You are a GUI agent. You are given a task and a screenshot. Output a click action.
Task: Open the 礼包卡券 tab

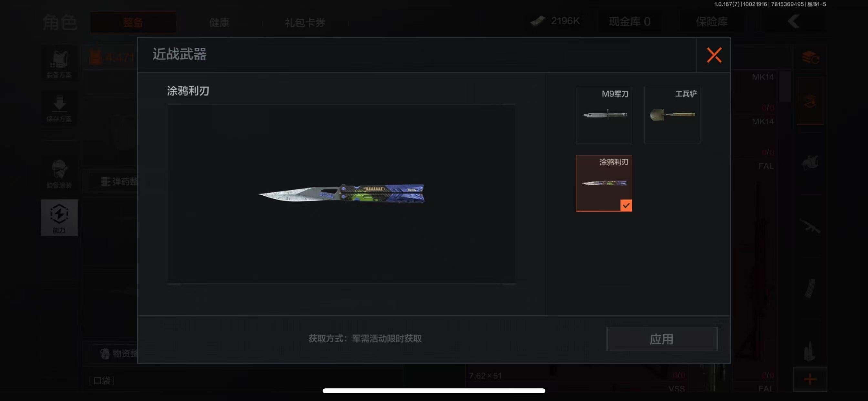(x=305, y=22)
